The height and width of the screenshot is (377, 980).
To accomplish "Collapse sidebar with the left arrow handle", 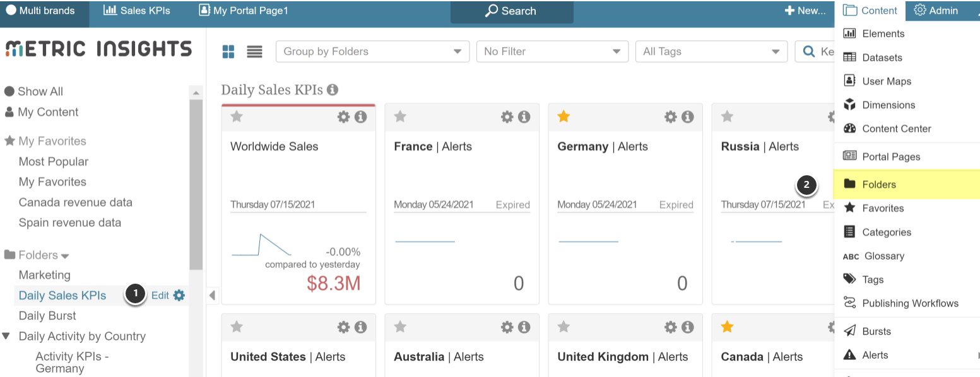I will click(212, 295).
